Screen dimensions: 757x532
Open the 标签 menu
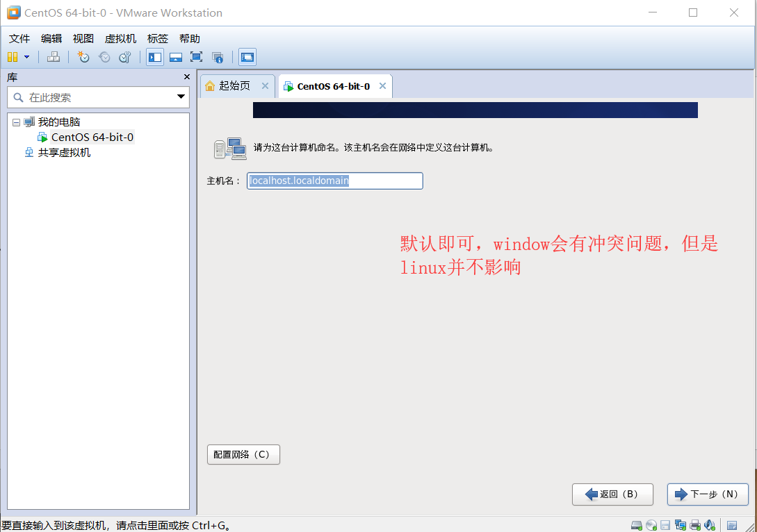[x=157, y=39]
